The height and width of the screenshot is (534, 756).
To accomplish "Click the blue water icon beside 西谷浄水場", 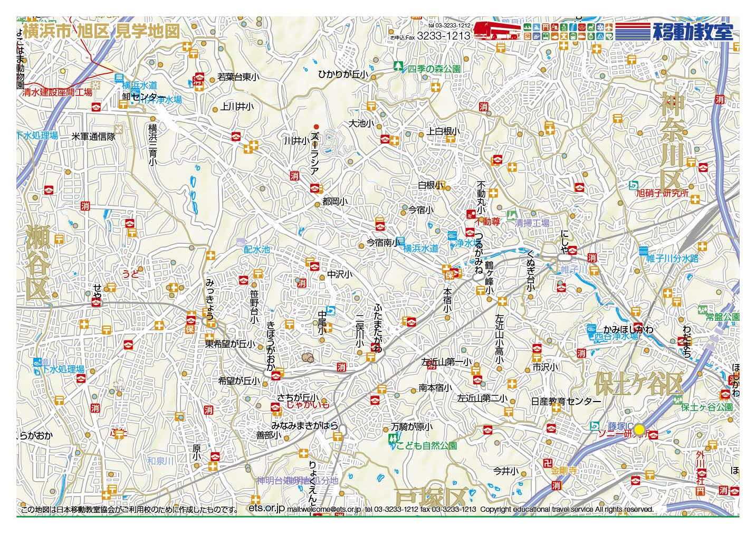I will pyautogui.click(x=591, y=328).
